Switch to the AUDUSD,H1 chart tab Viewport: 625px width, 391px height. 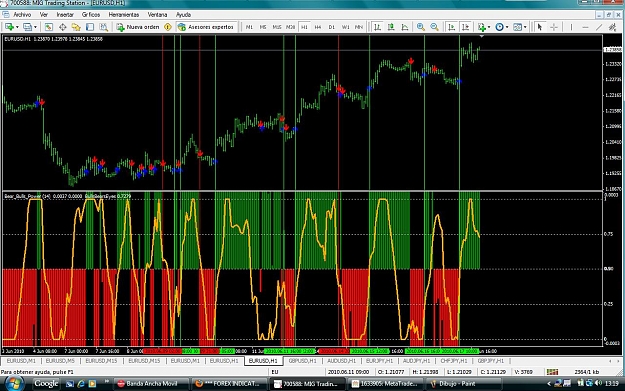(341, 361)
